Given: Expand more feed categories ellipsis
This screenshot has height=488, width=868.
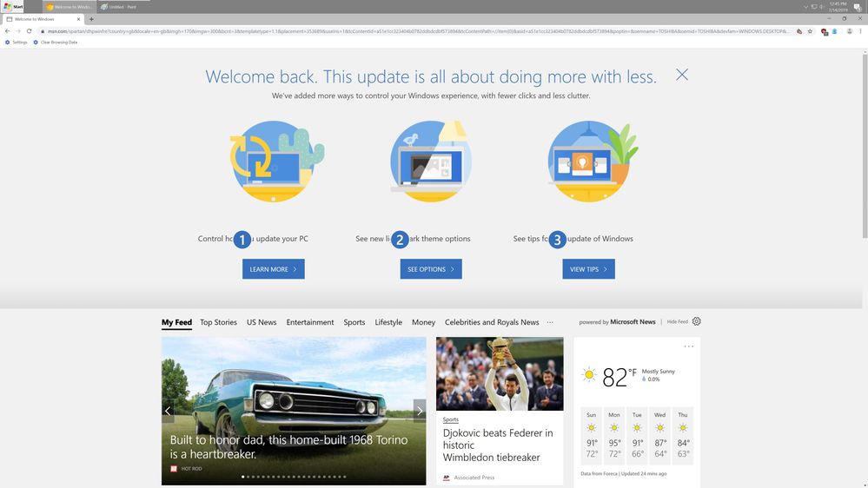Looking at the screenshot, I should pos(550,322).
